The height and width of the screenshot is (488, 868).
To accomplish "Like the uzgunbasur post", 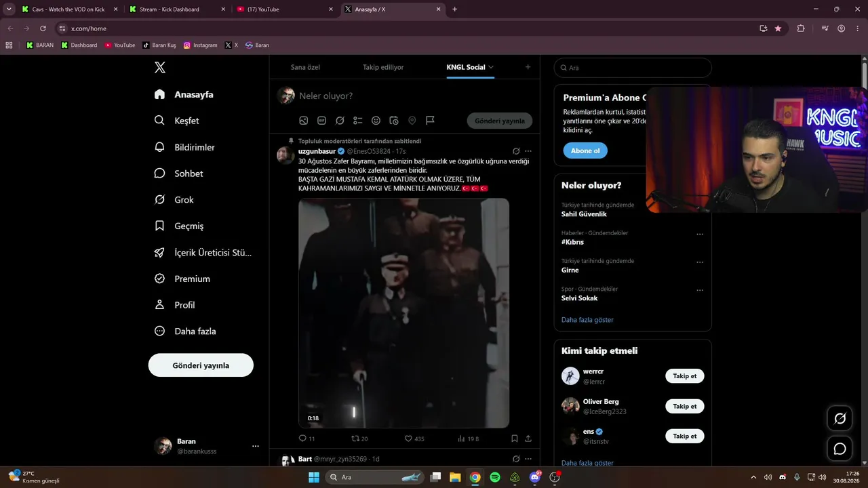I will [414, 439].
